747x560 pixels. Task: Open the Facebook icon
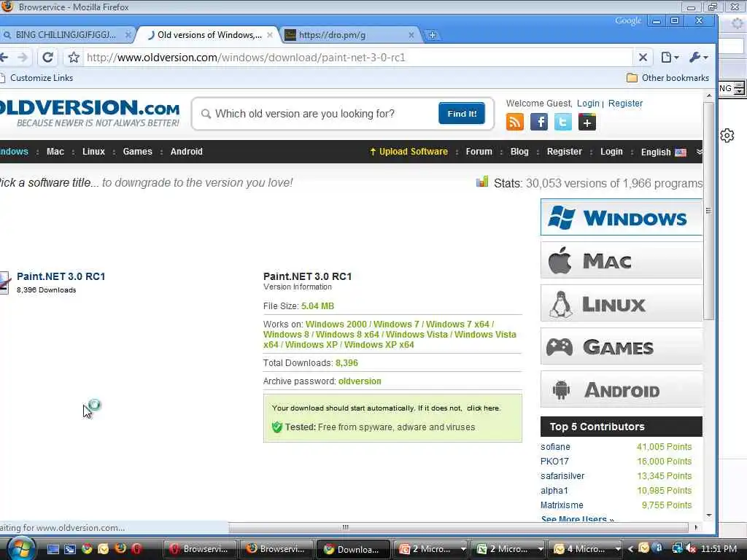click(x=539, y=122)
